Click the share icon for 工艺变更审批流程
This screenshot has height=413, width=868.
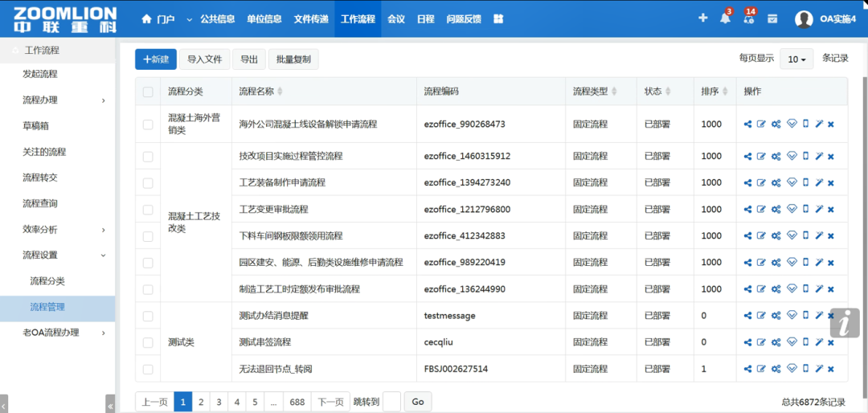point(747,210)
